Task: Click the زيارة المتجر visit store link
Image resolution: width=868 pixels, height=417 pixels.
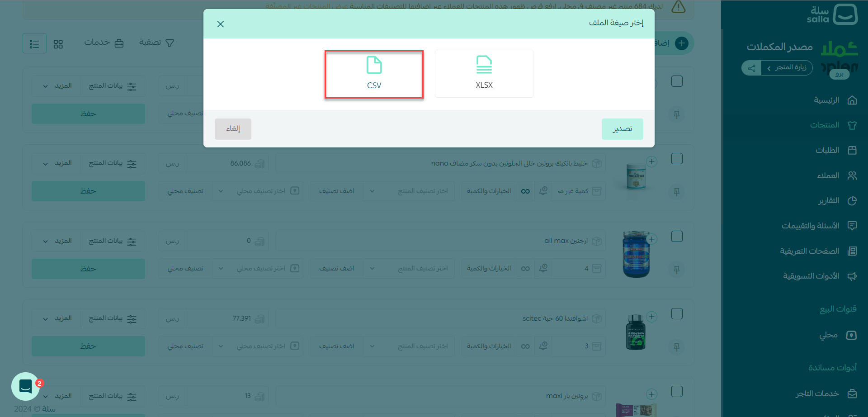Action: pos(787,68)
